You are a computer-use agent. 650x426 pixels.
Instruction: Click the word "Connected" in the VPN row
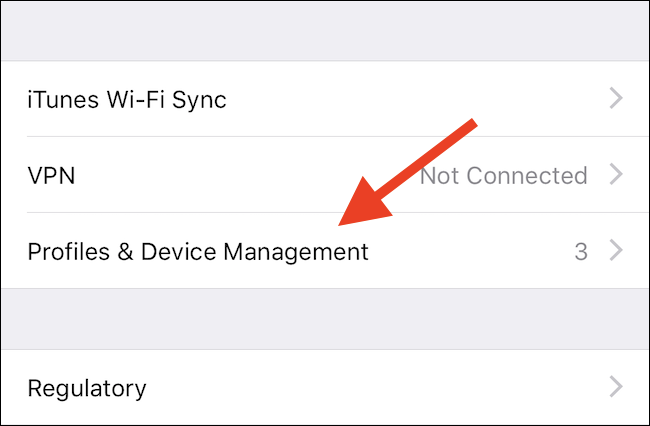[526, 176]
